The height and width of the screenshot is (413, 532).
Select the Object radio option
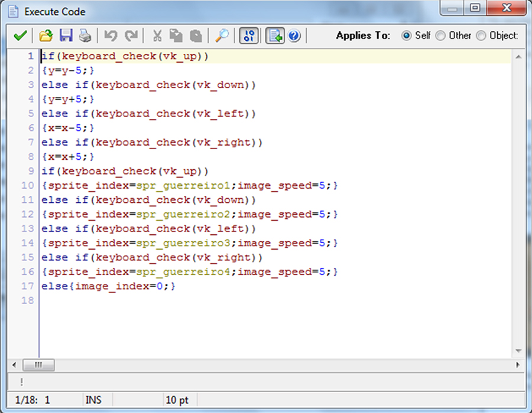(481, 36)
